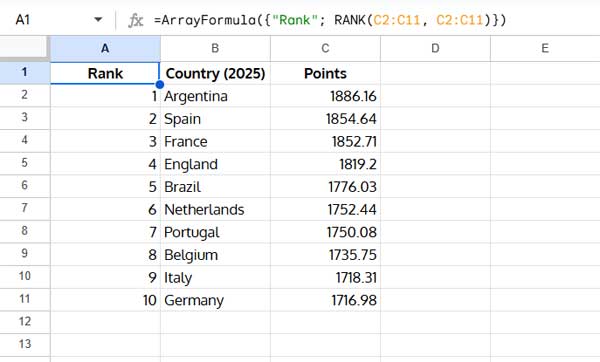The height and width of the screenshot is (362, 600).
Task: Click the Brazil cell
Action: pos(215,186)
